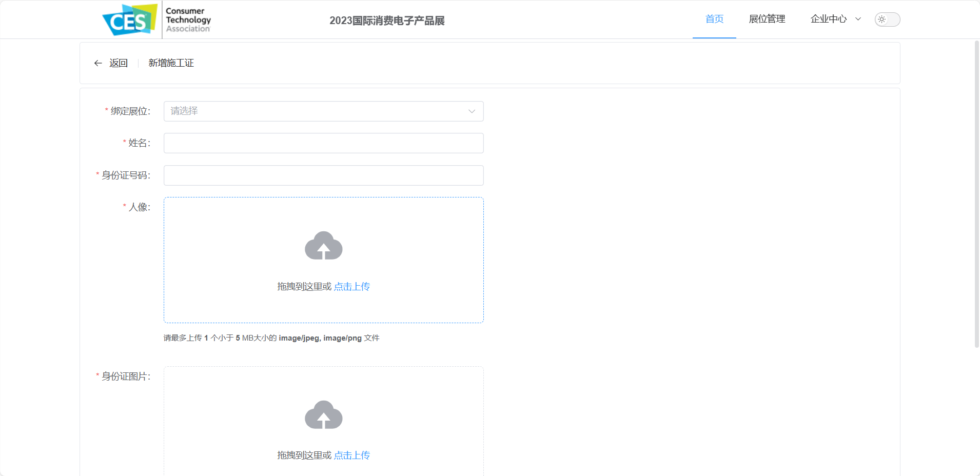The image size is (980, 476).
Task: Click the 人像 dashed upload drop zone
Action: (323, 260)
